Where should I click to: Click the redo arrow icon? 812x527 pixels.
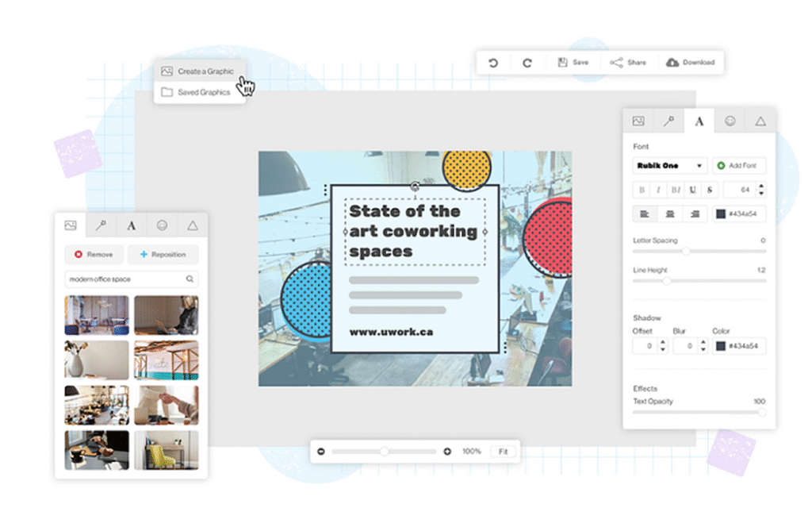point(527,63)
